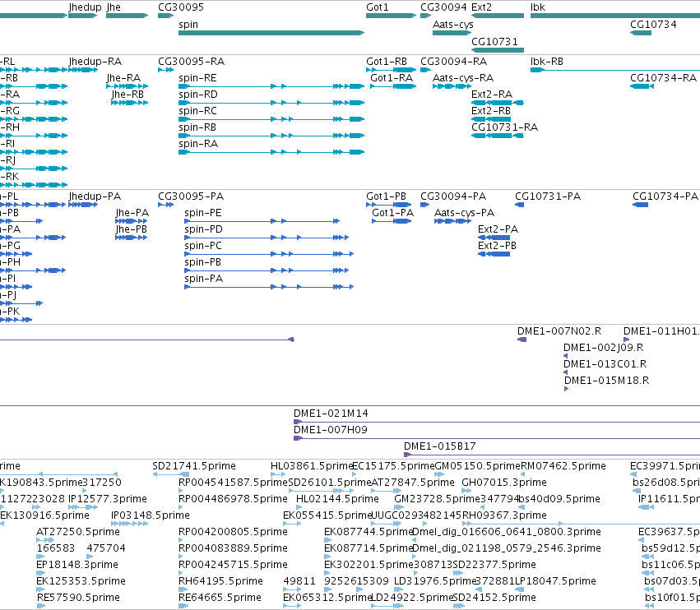The image size is (700, 610).
Task: Click the Jhedup-PA protein feature
Action: 83,205
